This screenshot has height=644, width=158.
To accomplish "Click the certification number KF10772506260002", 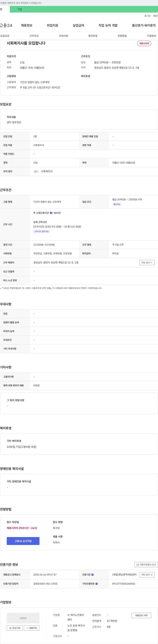I will pyautogui.click(x=124, y=584).
